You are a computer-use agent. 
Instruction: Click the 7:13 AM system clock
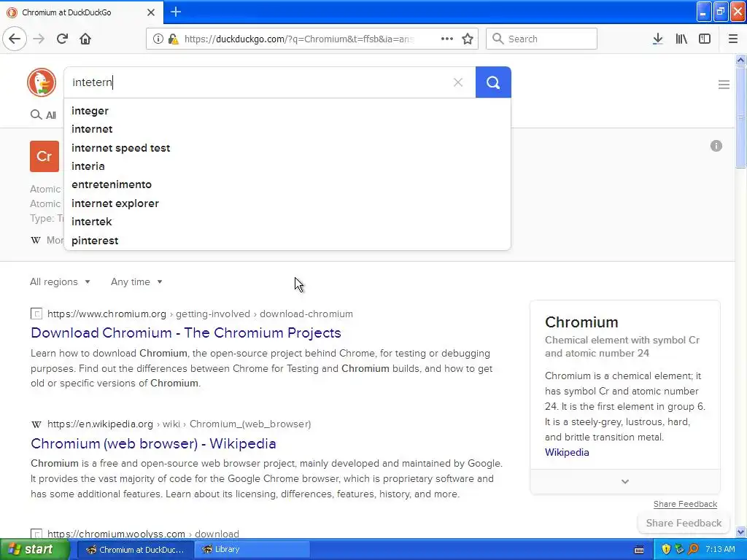[x=720, y=550]
